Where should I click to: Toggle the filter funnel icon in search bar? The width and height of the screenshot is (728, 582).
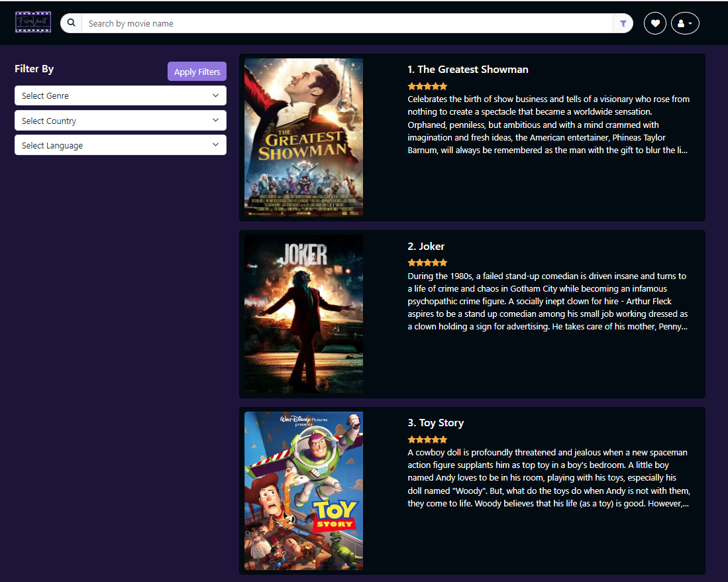pyautogui.click(x=623, y=24)
